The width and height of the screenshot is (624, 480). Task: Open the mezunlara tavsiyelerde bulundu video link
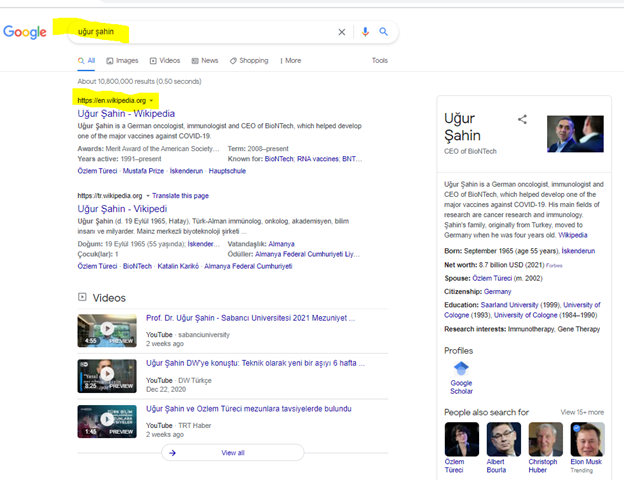[x=249, y=409]
